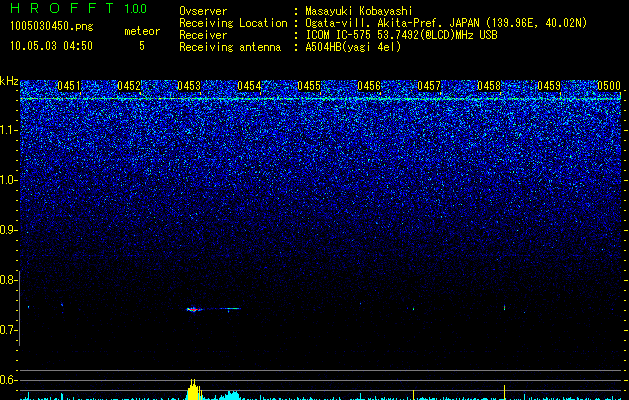Viewport: 629px width, 400px height.
Task: Click the 0453 time marker
Action: pyautogui.click(x=189, y=86)
